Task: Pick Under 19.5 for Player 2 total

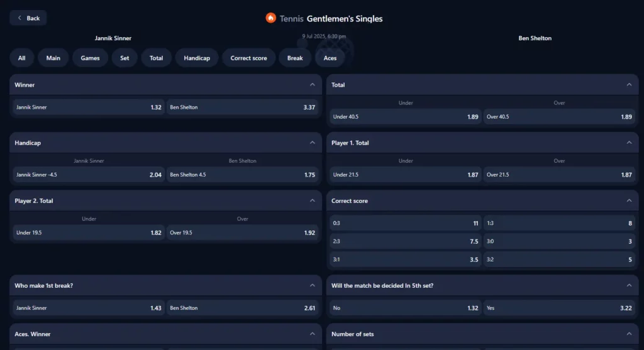Action: click(x=88, y=233)
